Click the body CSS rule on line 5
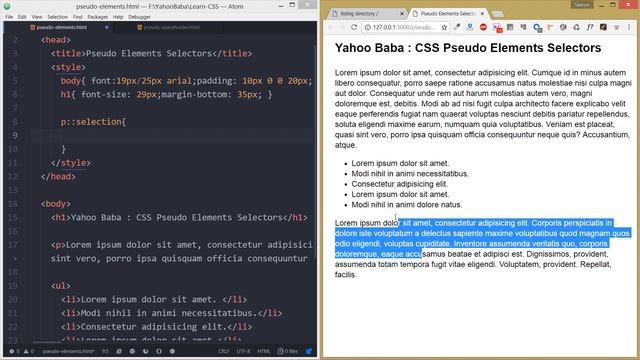 pyautogui.click(x=187, y=81)
